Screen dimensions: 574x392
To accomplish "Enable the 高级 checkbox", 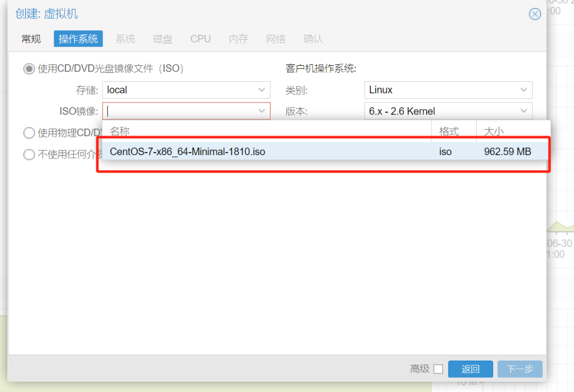I will pos(438,369).
